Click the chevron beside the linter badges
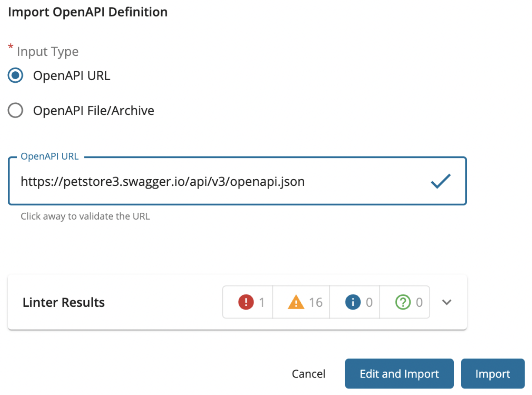The image size is (532, 395). click(446, 302)
